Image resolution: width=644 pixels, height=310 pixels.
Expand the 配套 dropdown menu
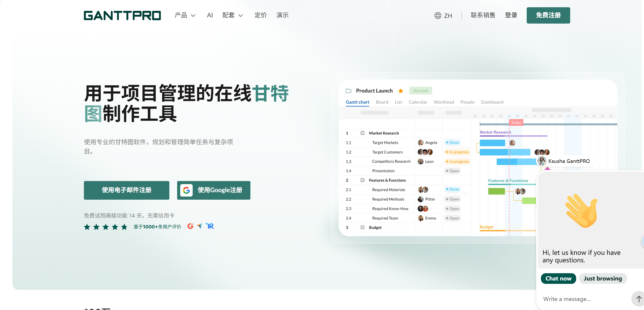pos(233,15)
